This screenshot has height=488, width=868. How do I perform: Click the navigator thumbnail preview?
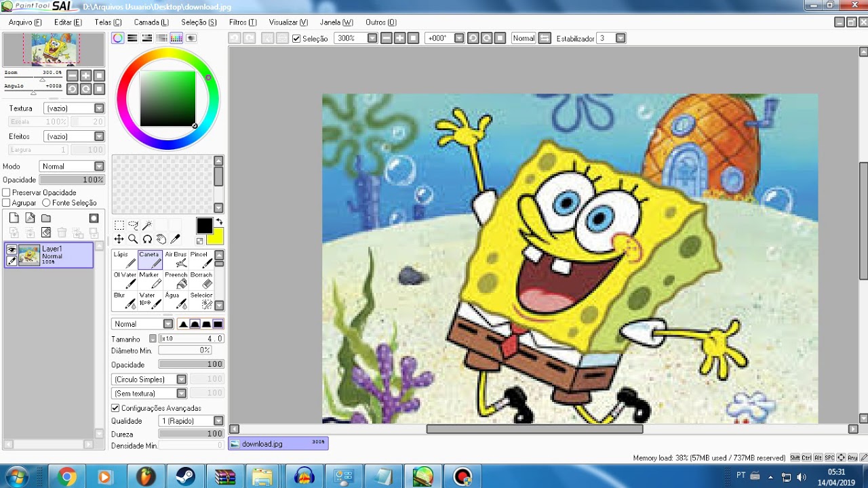[x=54, y=49]
